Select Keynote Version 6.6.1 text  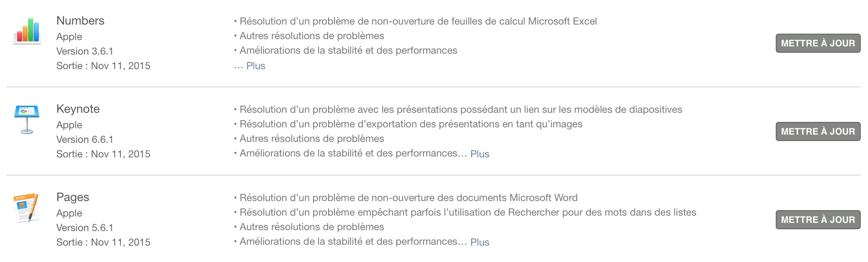(85, 139)
